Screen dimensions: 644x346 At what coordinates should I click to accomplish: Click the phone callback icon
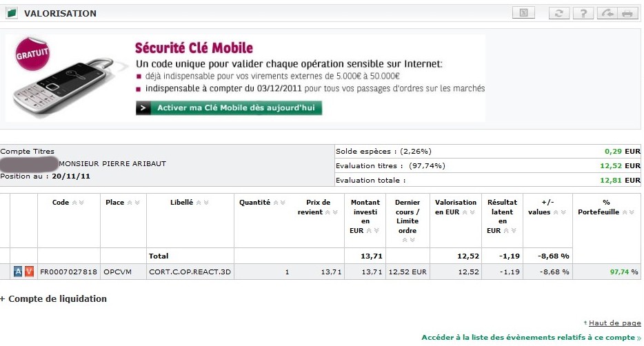tap(607, 13)
